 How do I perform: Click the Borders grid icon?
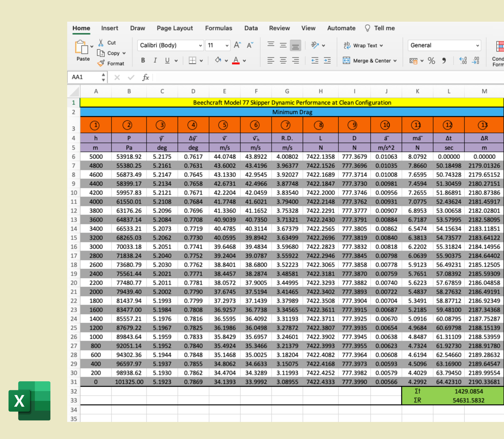pos(192,60)
